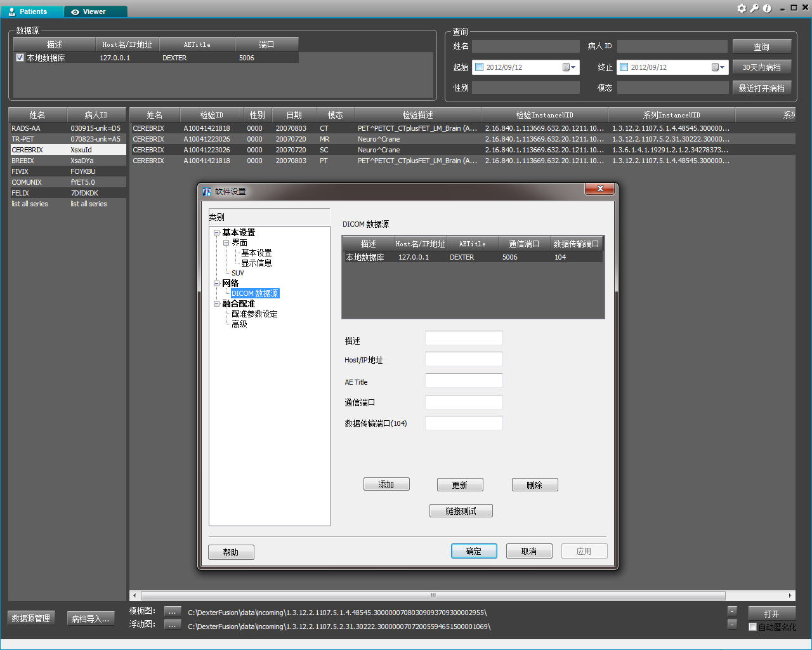
Task: Click the 模板图 browse '...' button
Action: [x=173, y=611]
